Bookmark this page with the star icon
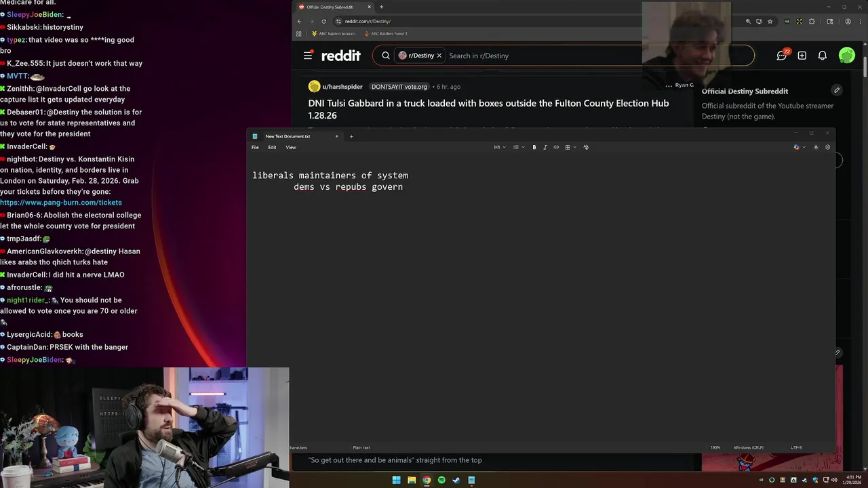Image resolution: width=868 pixels, height=488 pixels. pos(770,21)
